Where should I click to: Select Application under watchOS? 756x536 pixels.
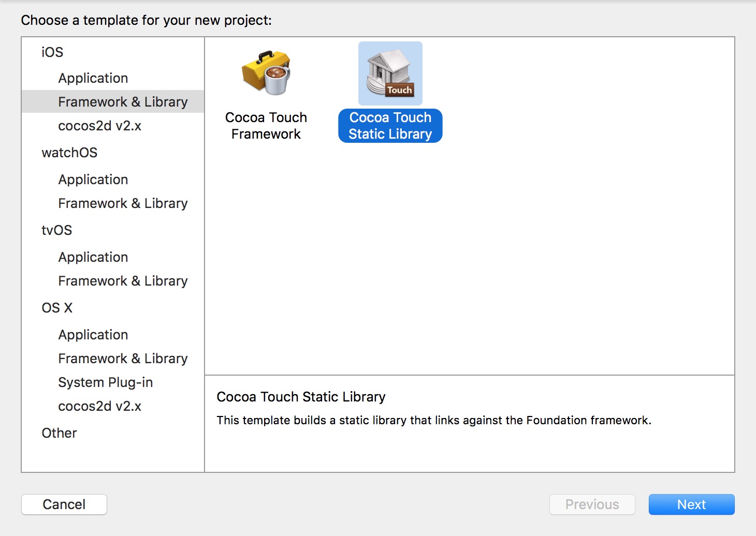(x=93, y=180)
